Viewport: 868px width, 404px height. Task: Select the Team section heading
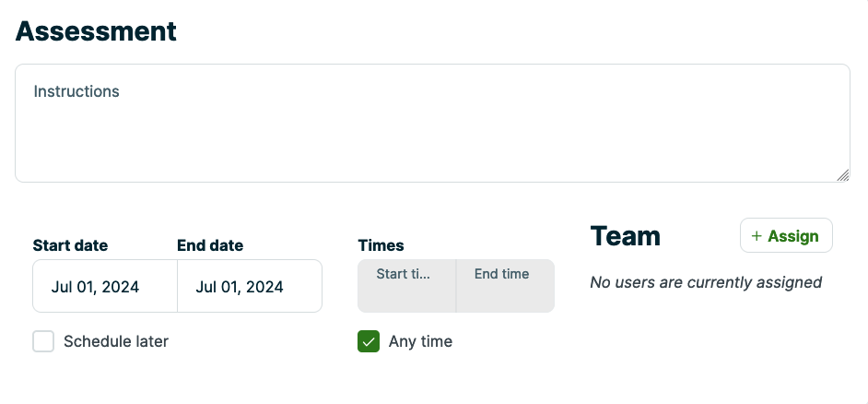625,236
